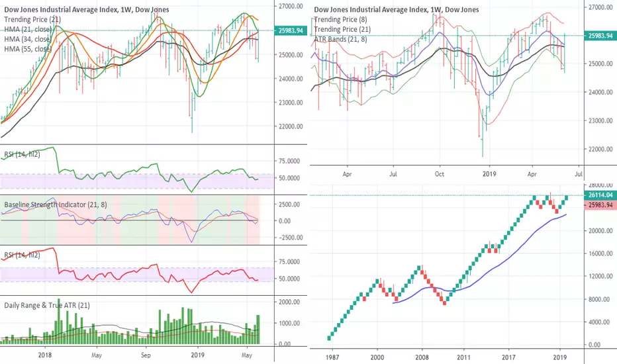Click the 26114.04 price tag on Renko chart

click(601, 195)
